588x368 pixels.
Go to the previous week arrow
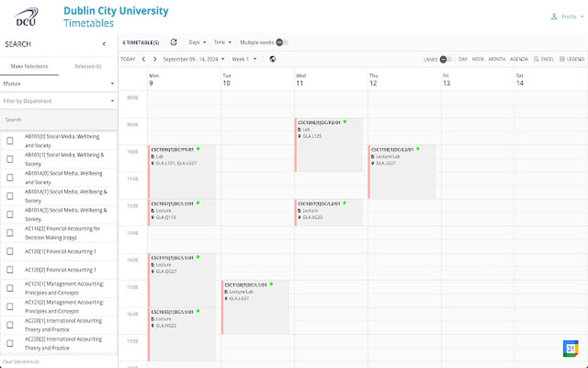144,59
